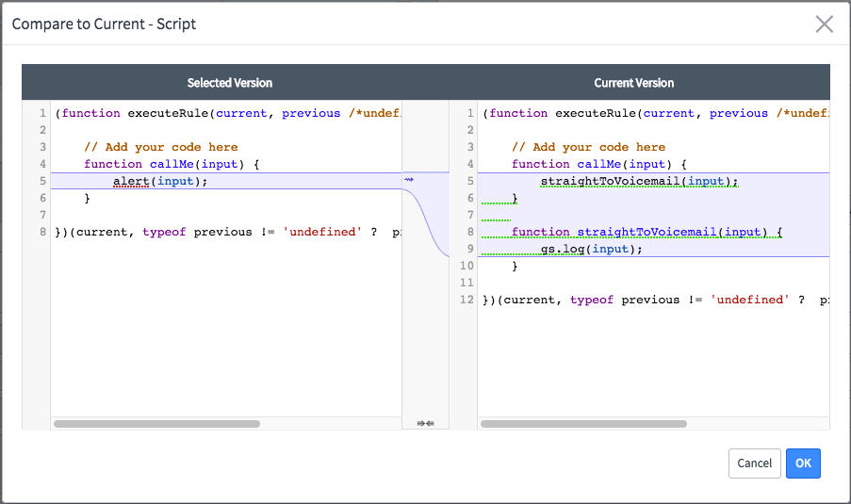
Task: Click the comment line in Current Version
Action: [x=588, y=147]
